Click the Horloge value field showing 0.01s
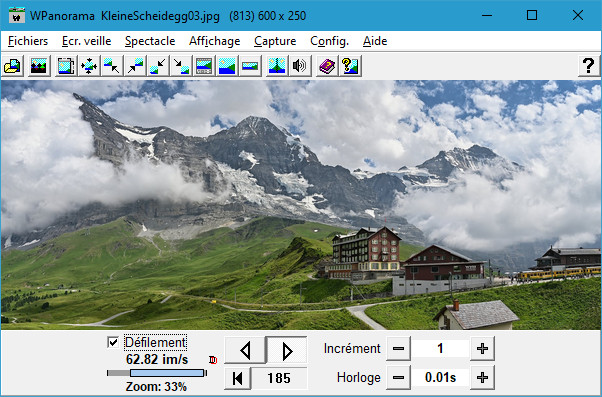Viewport: 602px width, 397px height. [x=440, y=378]
